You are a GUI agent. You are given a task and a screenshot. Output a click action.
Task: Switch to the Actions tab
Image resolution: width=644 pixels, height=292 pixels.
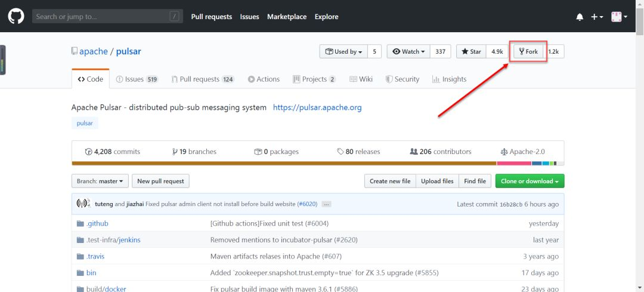[264, 79]
